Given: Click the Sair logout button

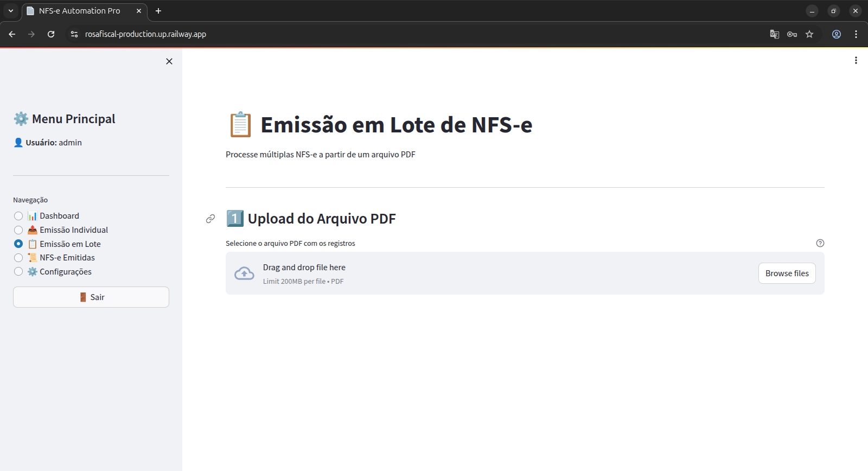Looking at the screenshot, I should click(91, 297).
